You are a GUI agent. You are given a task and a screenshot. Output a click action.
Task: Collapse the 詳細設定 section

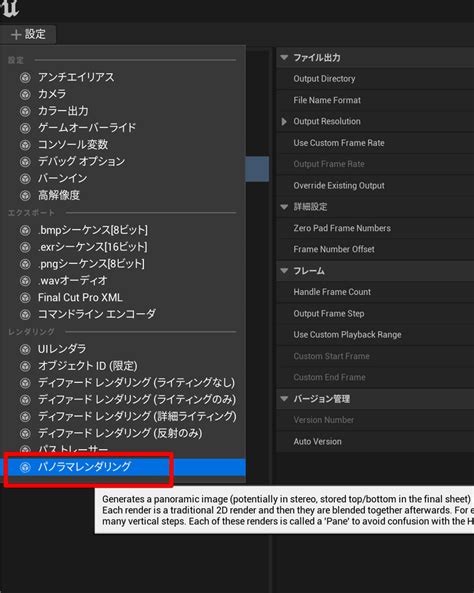(x=284, y=207)
